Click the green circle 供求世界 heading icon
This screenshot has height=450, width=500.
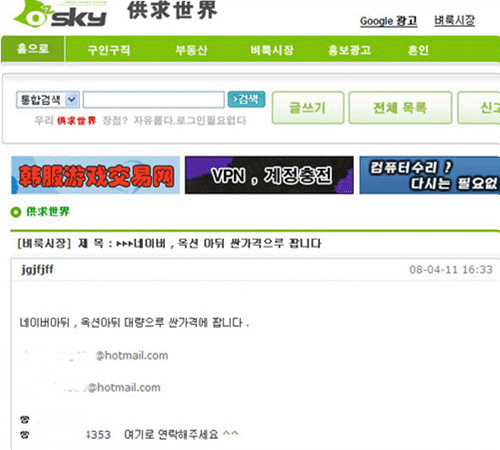[x=16, y=212]
